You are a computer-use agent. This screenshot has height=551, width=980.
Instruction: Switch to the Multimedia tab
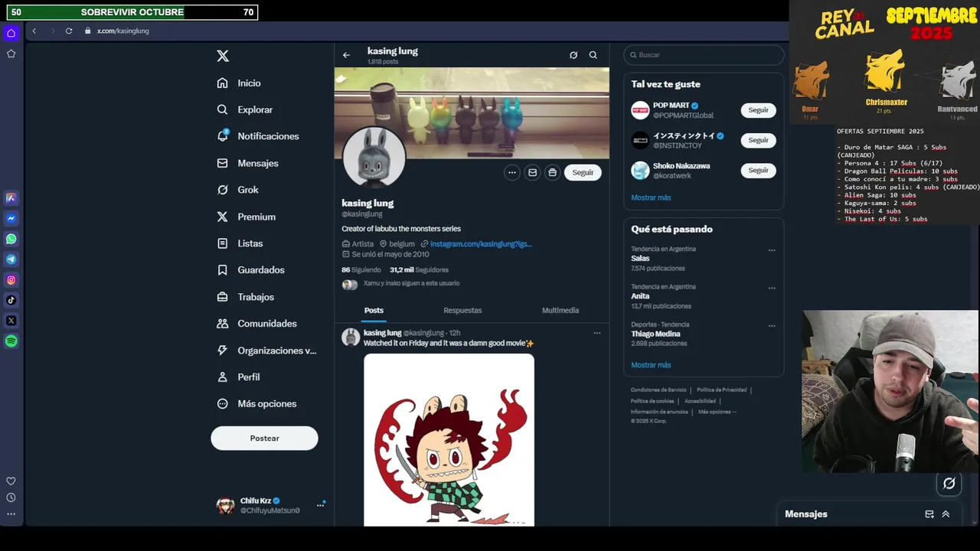(x=560, y=311)
